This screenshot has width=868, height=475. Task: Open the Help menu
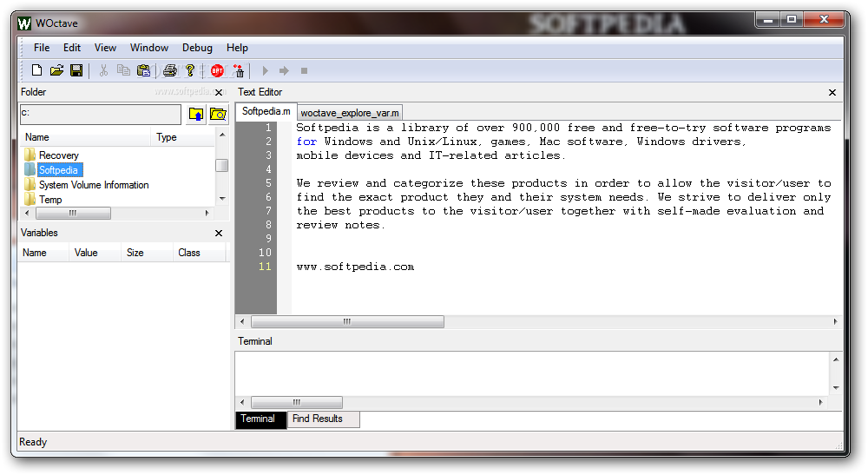[x=237, y=48]
